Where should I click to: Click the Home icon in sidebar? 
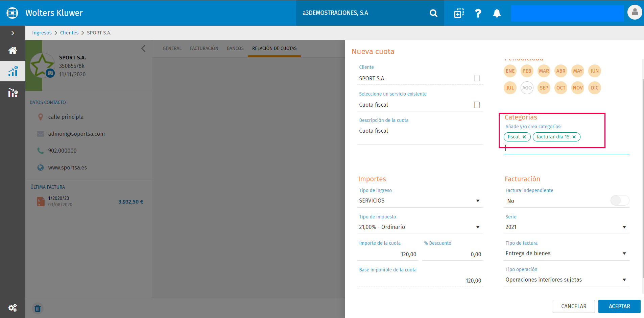pyautogui.click(x=13, y=50)
